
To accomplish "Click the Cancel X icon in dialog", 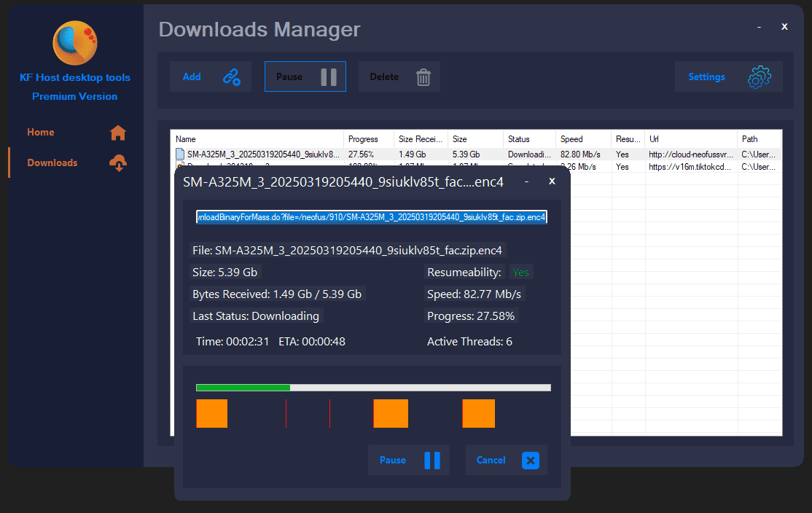I will tap(530, 460).
